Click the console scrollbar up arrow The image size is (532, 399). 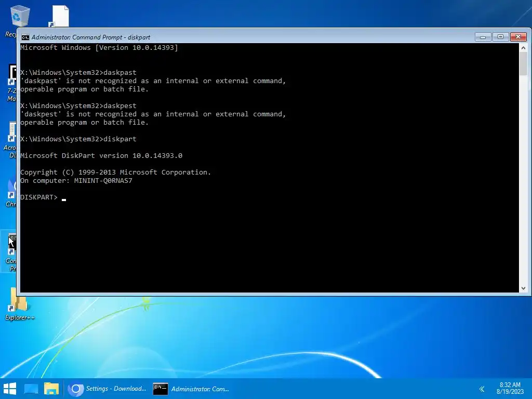pyautogui.click(x=523, y=48)
